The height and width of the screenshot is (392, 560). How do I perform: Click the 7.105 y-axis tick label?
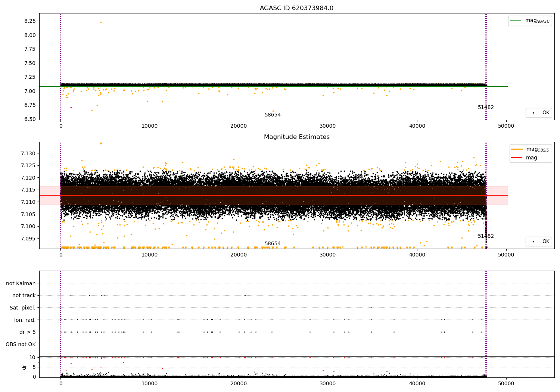pos(28,214)
